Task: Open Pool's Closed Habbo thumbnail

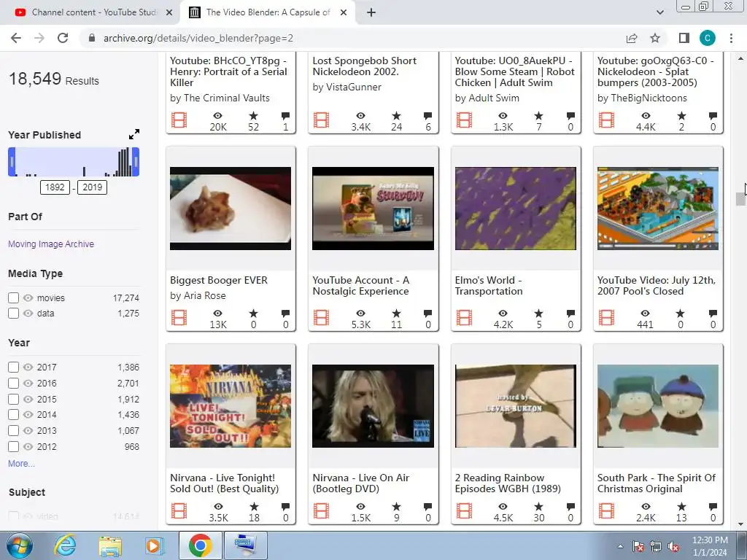Action: click(x=658, y=208)
